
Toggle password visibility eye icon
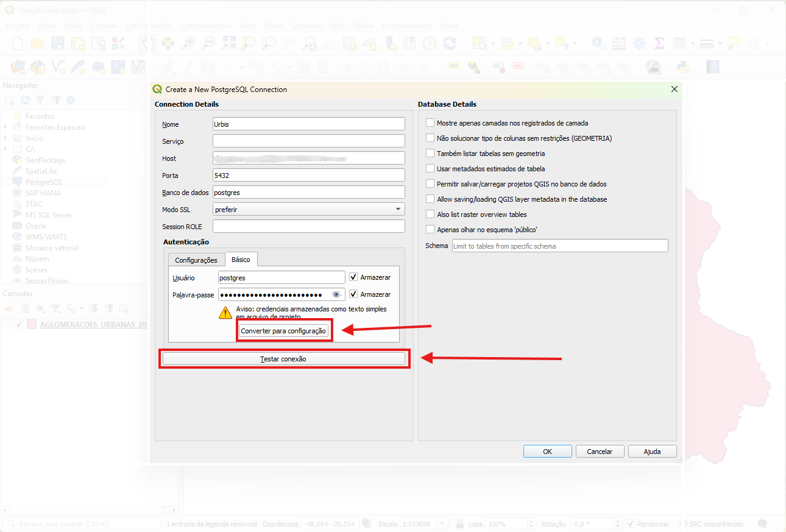coord(336,295)
